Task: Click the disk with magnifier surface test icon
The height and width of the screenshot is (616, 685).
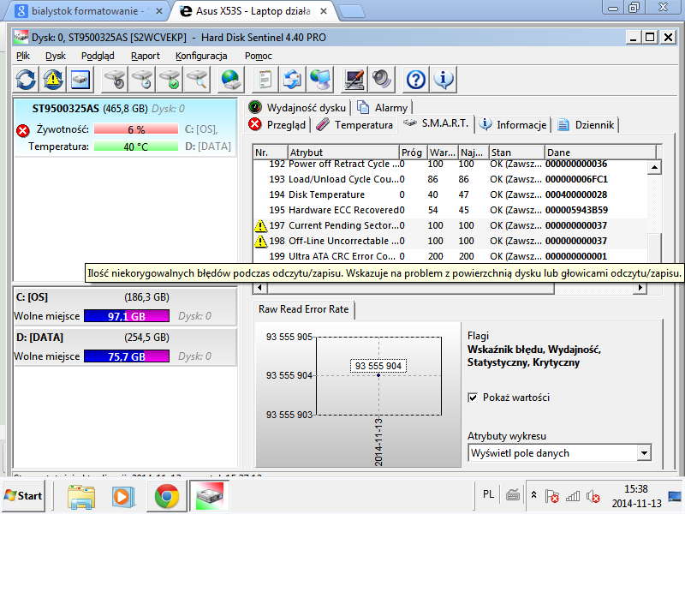Action: (x=197, y=80)
